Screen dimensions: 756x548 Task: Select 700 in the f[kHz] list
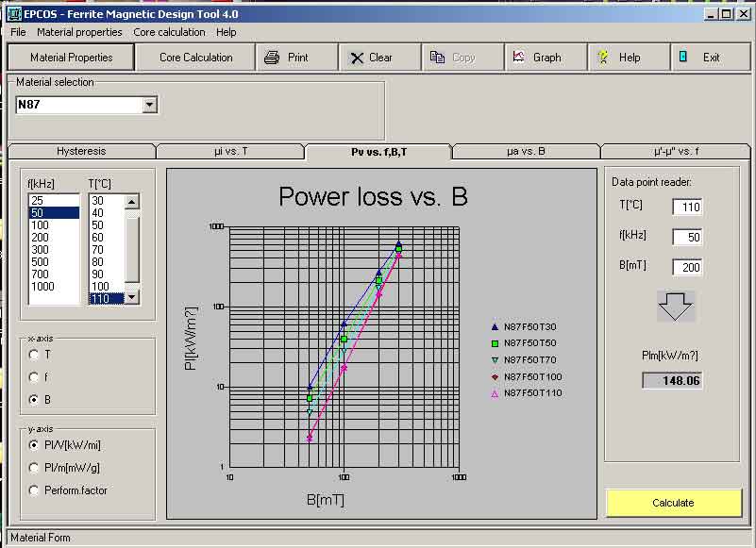pos(54,274)
